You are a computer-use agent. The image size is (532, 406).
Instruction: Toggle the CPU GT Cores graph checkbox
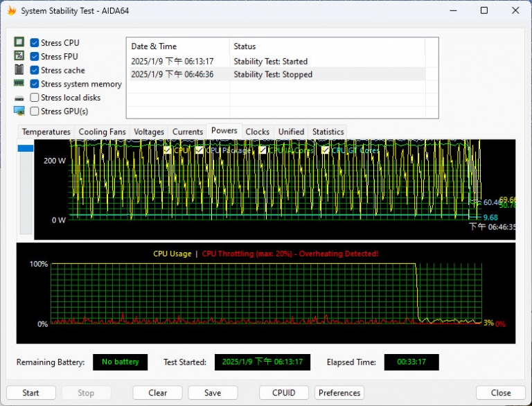(325, 150)
